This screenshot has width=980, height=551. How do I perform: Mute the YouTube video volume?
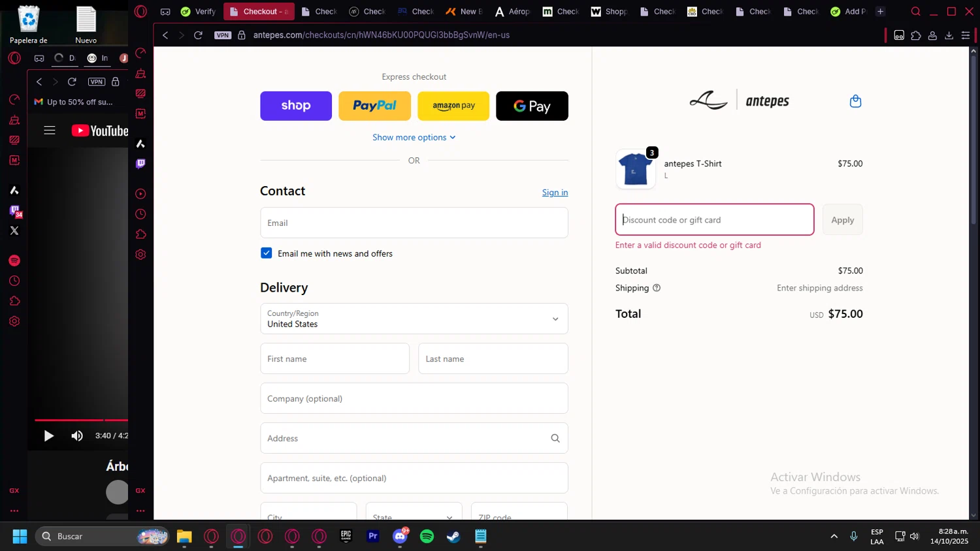77,435
